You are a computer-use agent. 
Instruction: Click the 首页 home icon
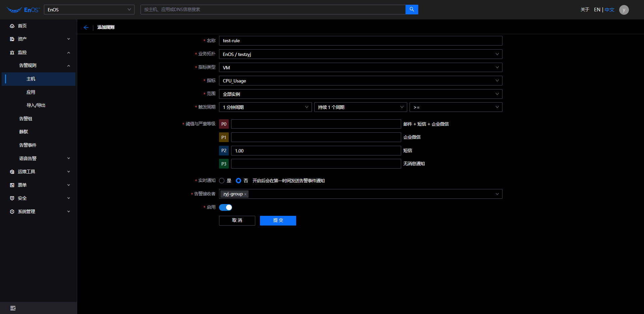[x=12, y=26]
